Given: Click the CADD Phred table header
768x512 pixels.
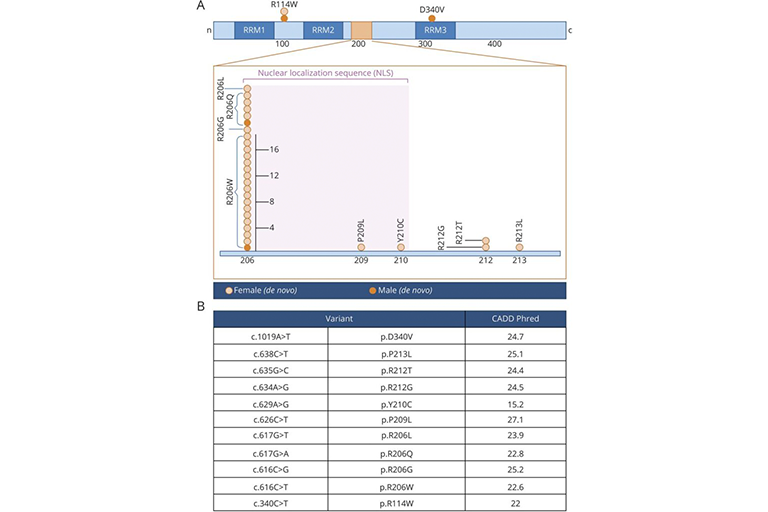Looking at the screenshot, I should [x=516, y=319].
